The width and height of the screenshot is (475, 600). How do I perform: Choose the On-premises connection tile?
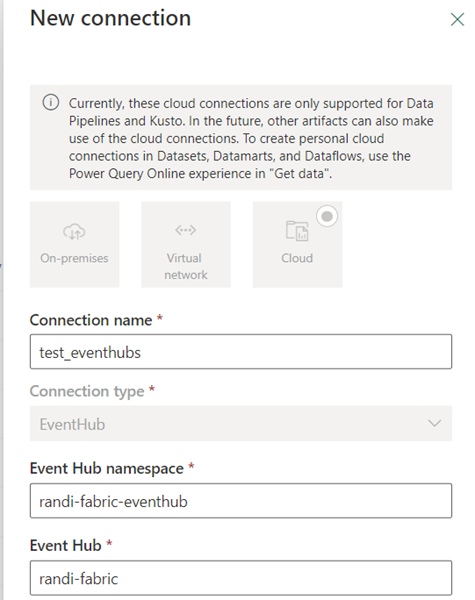pos(75,245)
